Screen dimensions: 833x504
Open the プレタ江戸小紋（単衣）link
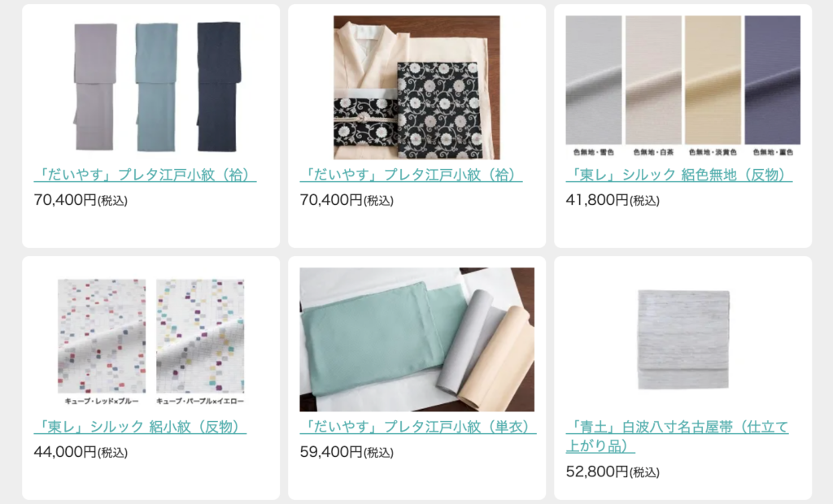[x=417, y=427]
